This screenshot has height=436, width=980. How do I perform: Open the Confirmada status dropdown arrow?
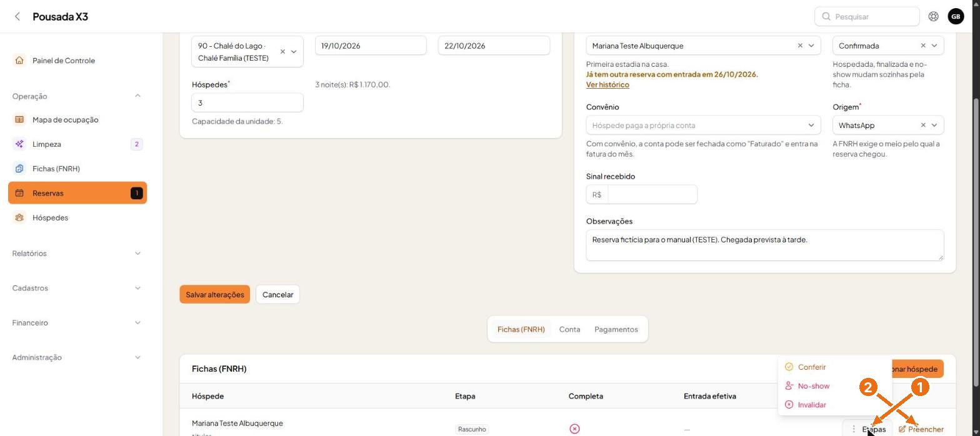[x=934, y=46]
